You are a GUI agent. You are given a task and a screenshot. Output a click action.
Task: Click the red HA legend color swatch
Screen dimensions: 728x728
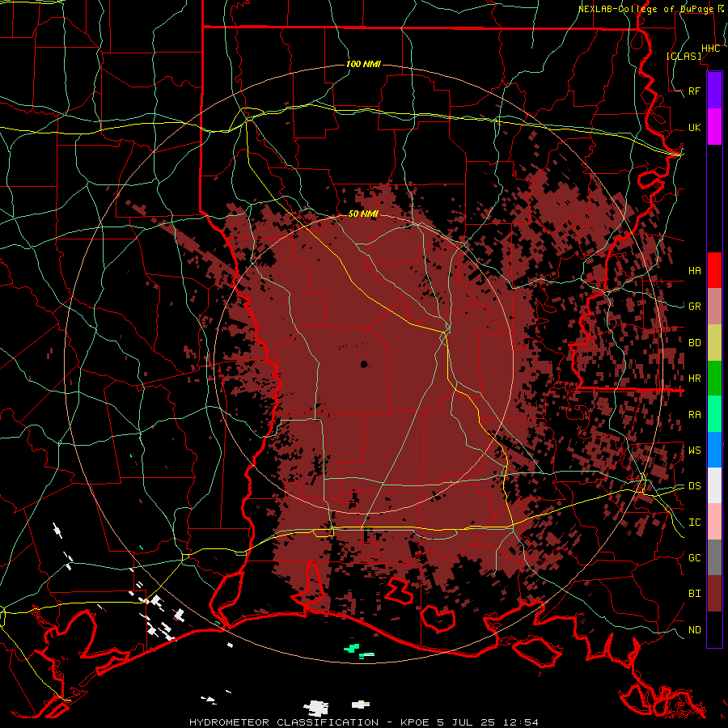point(714,270)
